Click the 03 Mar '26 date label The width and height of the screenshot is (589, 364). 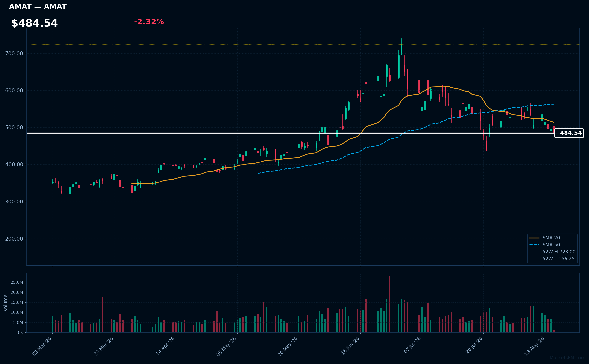(x=42, y=346)
